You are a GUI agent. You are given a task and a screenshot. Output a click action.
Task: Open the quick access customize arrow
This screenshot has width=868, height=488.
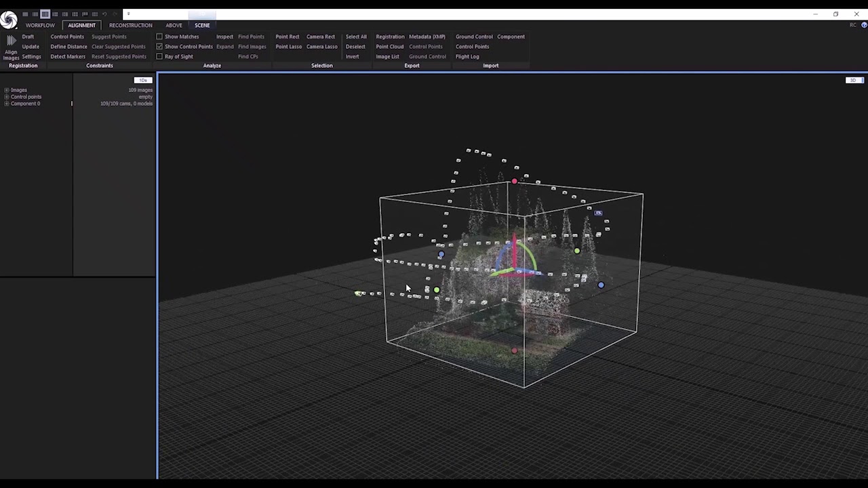(x=128, y=14)
